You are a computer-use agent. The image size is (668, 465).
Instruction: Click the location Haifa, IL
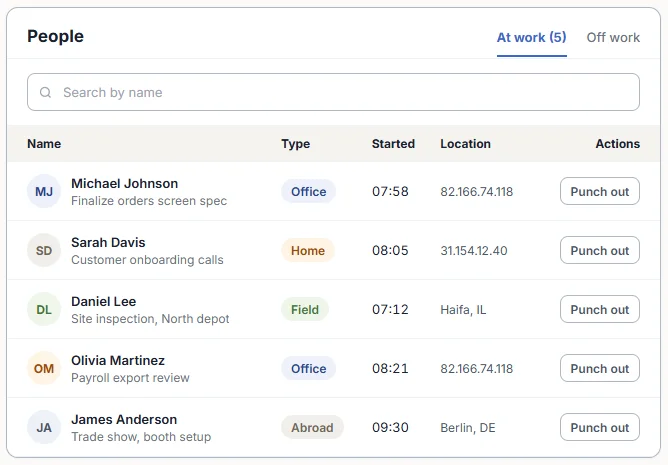pyautogui.click(x=463, y=310)
